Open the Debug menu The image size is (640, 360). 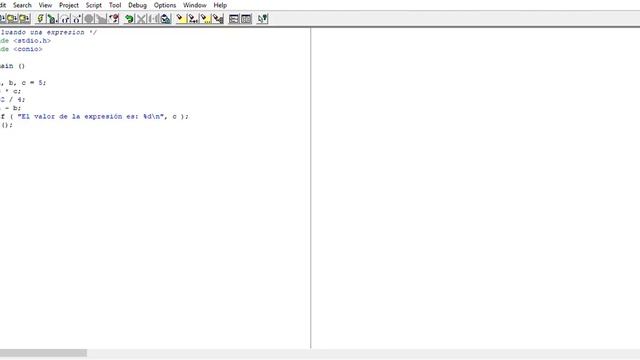(x=137, y=5)
